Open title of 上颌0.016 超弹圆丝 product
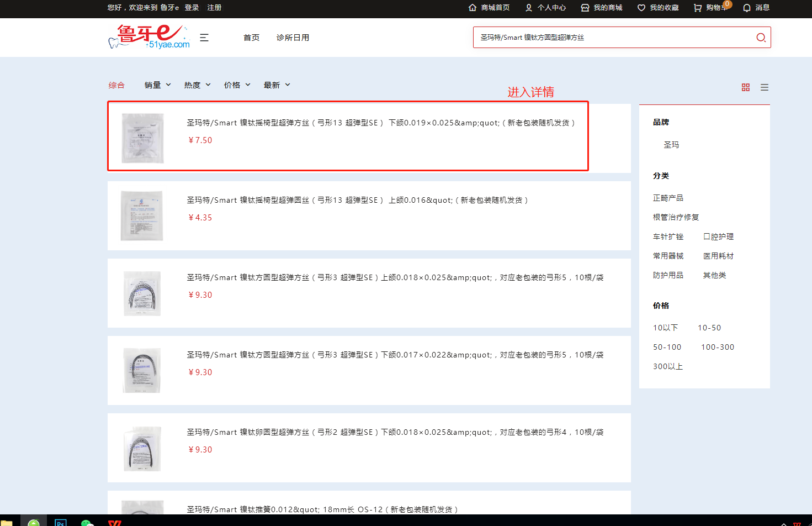 click(357, 200)
